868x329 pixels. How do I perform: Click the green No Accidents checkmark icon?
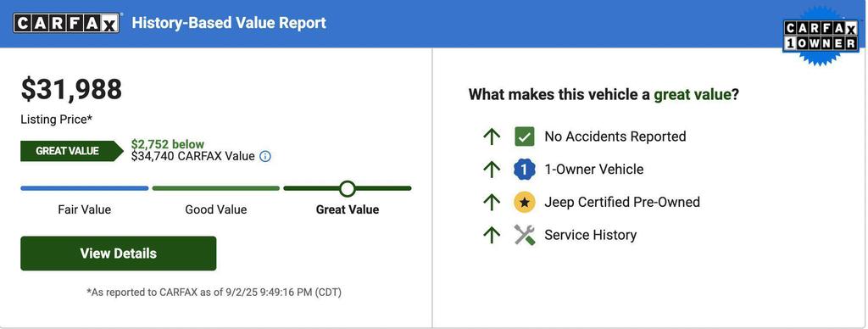(524, 137)
